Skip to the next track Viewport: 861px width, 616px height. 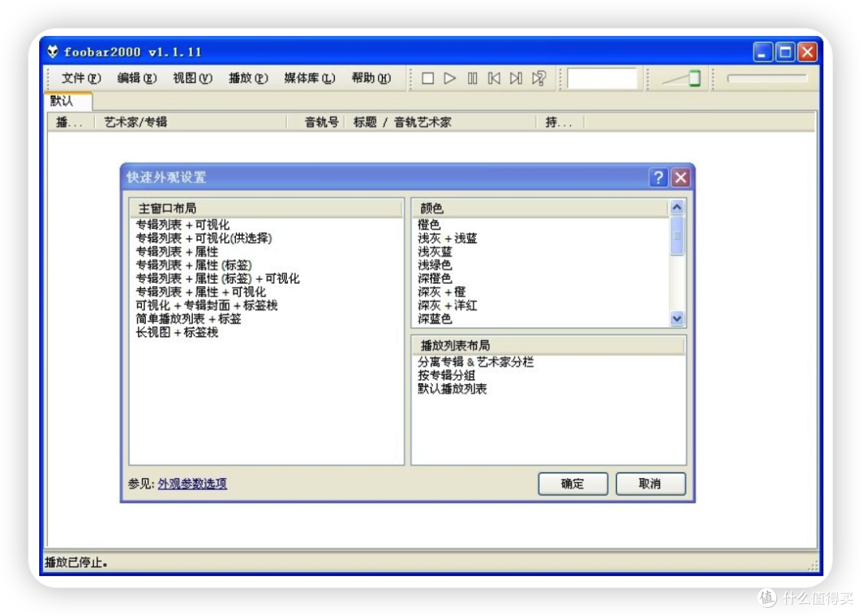pyautogui.click(x=516, y=79)
